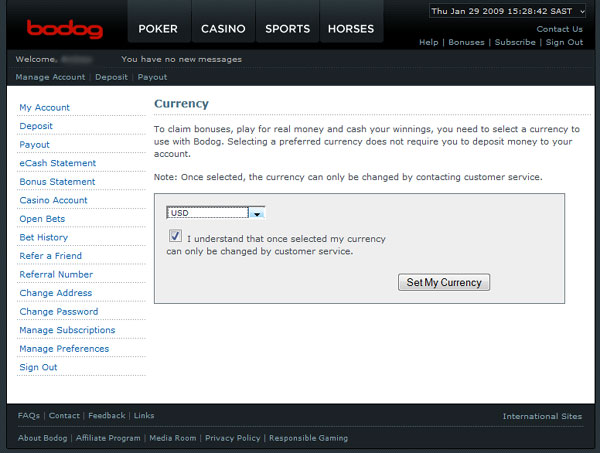Image resolution: width=600 pixels, height=453 pixels.
Task: Open the Bonuses link in header
Action: (466, 42)
